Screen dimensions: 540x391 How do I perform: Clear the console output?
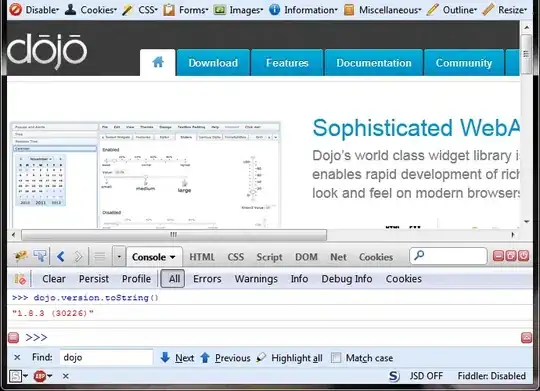(x=54, y=279)
